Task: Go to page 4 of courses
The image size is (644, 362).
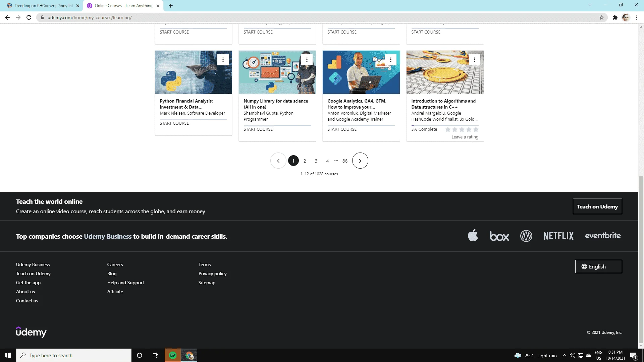Action: [327, 161]
